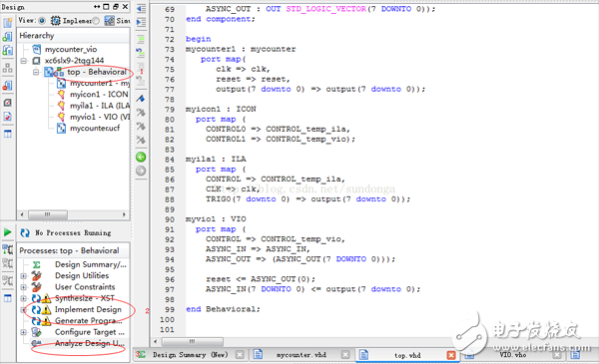This screenshot has height=364, width=599.
Task: Click the decrease indent icon in editor toolbar
Action: [142, 8]
